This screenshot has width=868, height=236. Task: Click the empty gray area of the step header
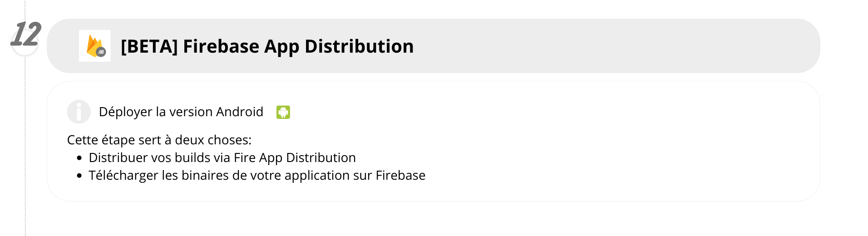(613, 46)
